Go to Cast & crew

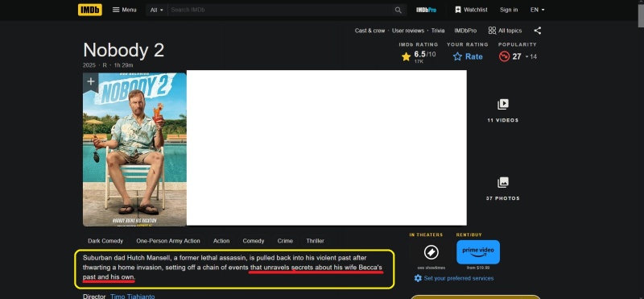tap(369, 31)
